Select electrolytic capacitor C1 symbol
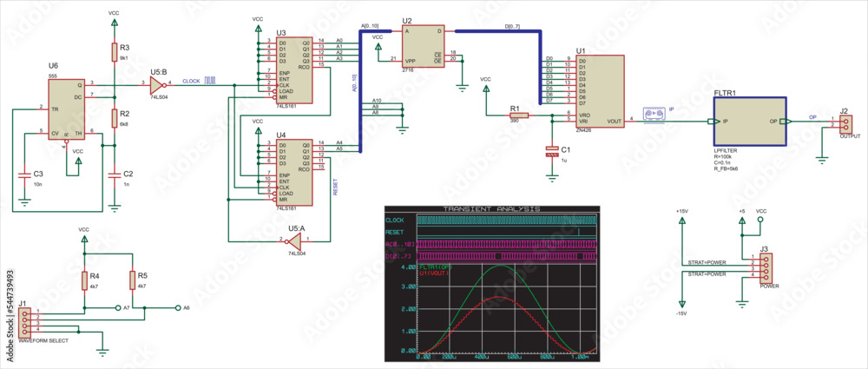The image size is (868, 369). tap(551, 152)
